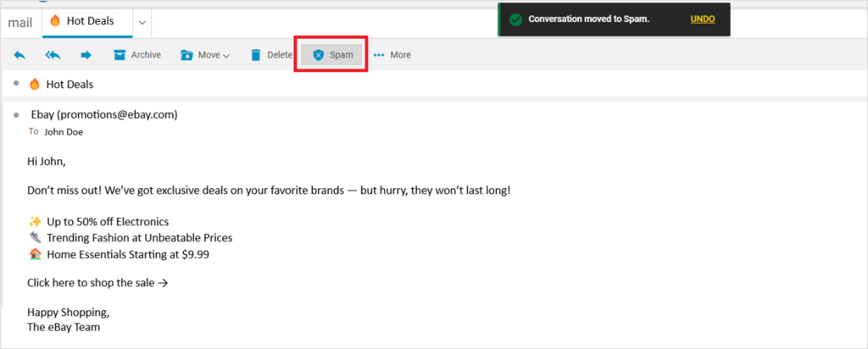Archive the Hot Deals conversation
This screenshot has width=868, height=349.
[x=136, y=55]
